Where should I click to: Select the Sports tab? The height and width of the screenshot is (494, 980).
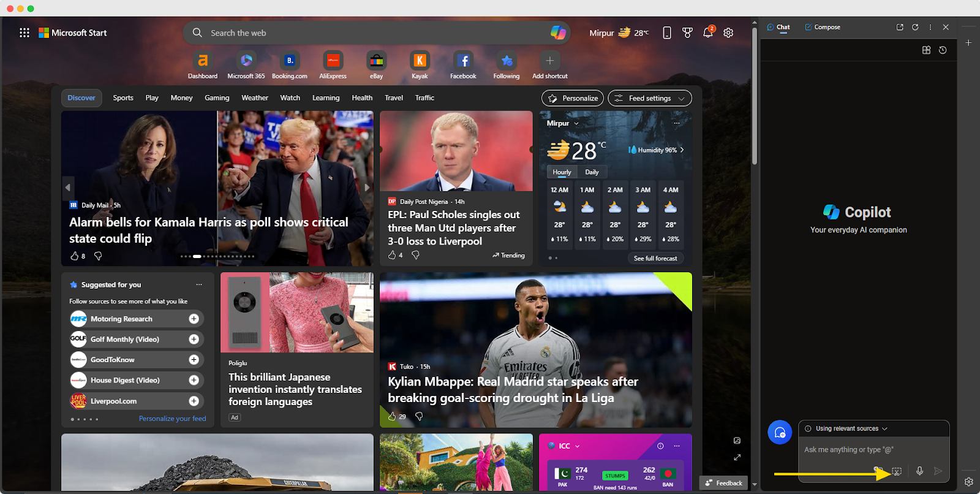pyautogui.click(x=123, y=98)
